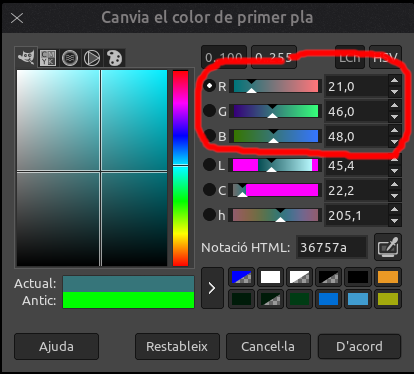Decrease the L value with down arrow
The height and width of the screenshot is (374, 414).
(395, 171)
